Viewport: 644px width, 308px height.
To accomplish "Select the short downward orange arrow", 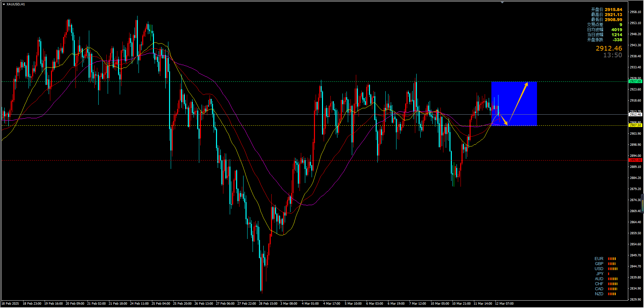I will [x=503, y=119].
